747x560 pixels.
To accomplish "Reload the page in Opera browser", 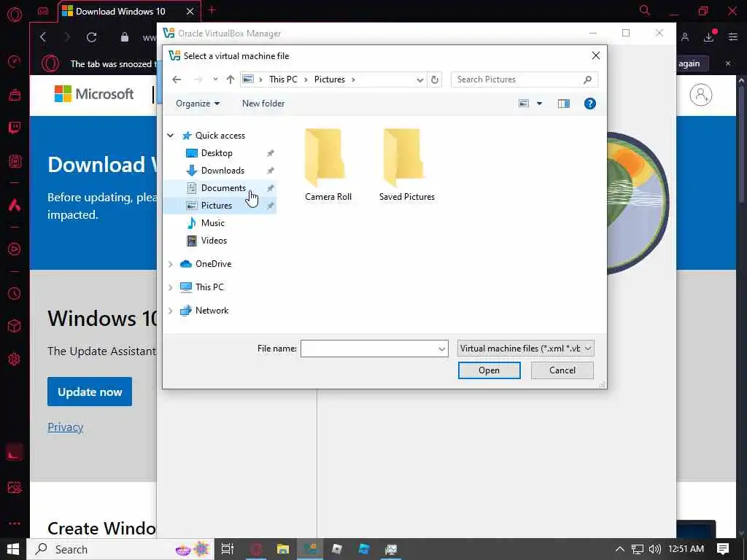I will pyautogui.click(x=91, y=37).
